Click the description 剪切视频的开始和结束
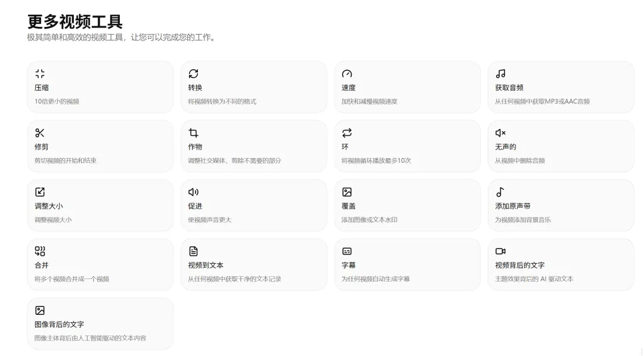 tap(66, 160)
